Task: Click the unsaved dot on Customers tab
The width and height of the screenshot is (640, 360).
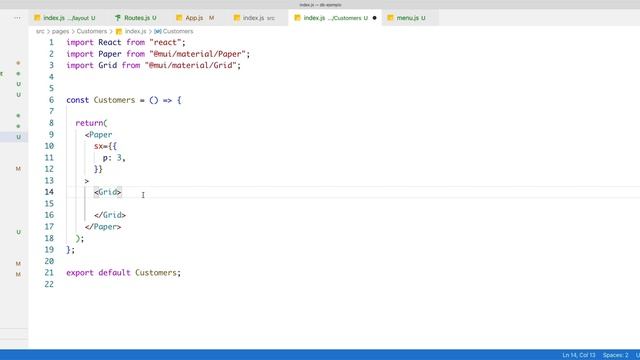Action: (x=374, y=18)
